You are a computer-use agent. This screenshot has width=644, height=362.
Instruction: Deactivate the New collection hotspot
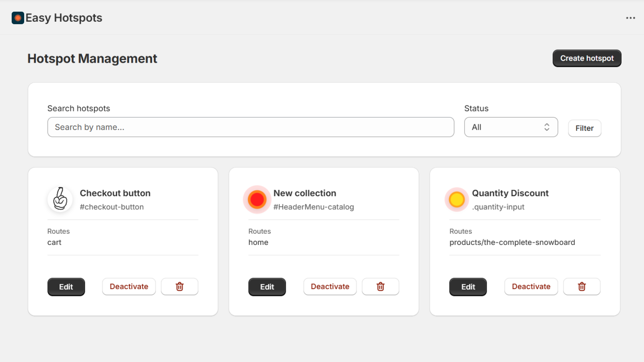coord(330,287)
